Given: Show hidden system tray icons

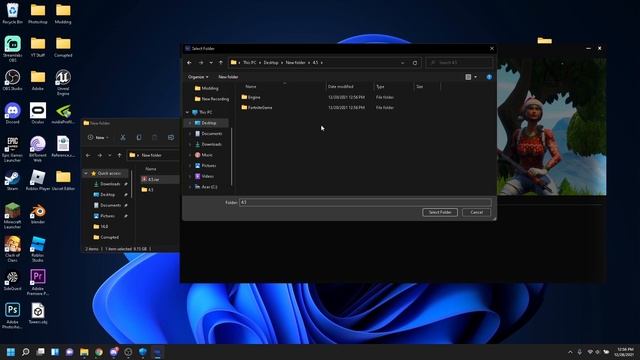Looking at the screenshot, I should tap(570, 352).
